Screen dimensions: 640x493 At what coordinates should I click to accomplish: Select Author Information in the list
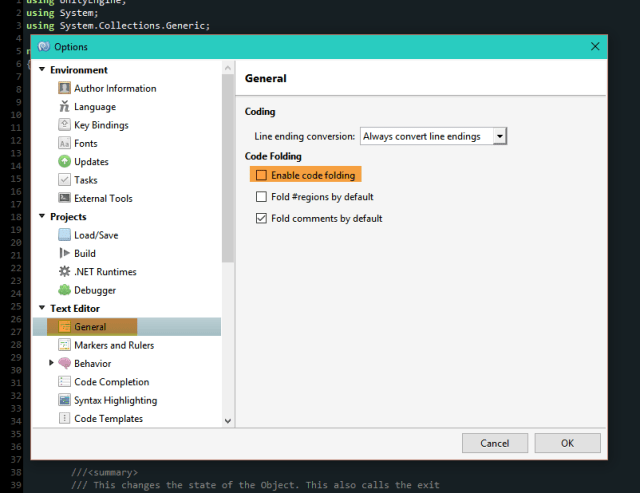115,89
